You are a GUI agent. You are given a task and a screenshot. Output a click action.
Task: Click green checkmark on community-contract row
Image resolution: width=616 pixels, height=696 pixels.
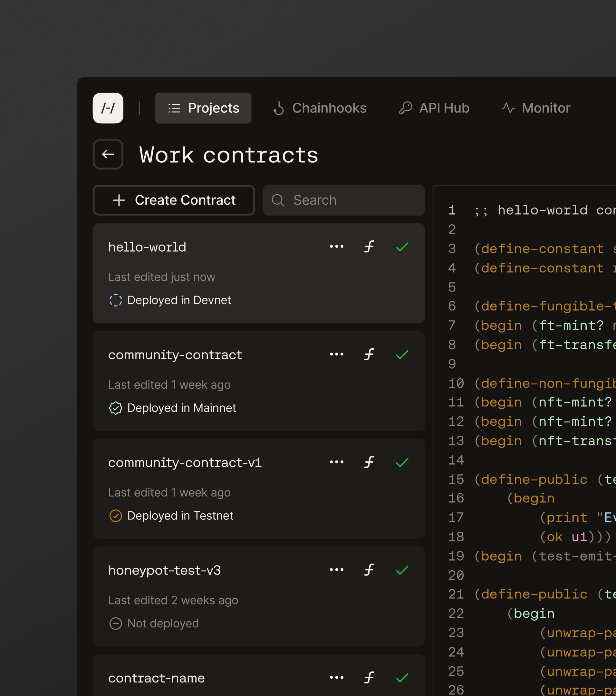click(x=402, y=354)
